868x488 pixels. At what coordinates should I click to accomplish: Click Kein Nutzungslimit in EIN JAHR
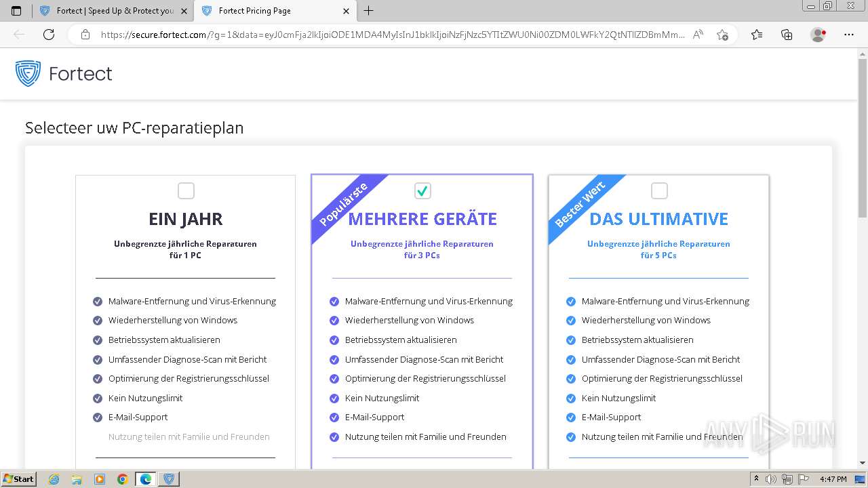tap(145, 399)
